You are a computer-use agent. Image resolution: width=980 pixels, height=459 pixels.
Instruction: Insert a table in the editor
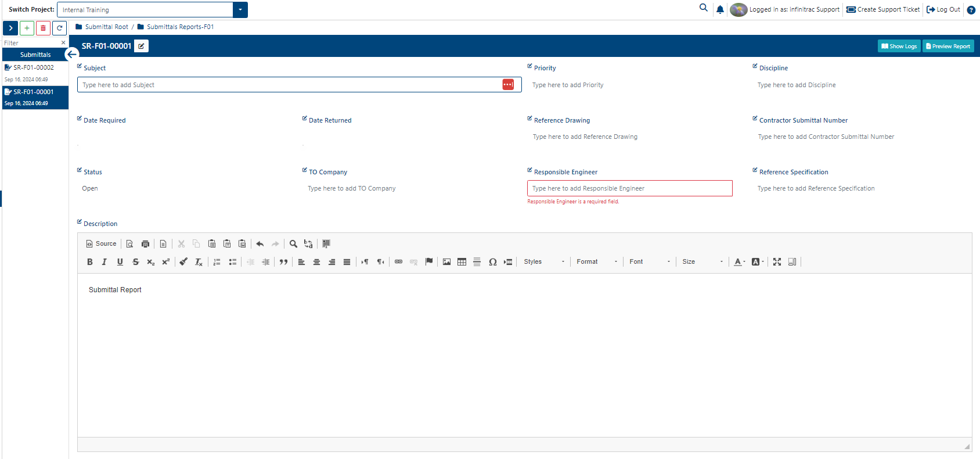(x=462, y=262)
